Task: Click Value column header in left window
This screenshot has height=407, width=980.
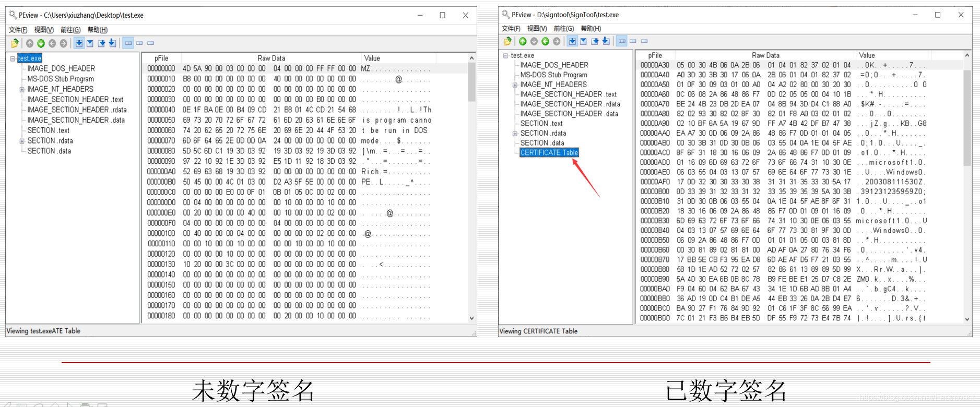Action: tap(398, 58)
